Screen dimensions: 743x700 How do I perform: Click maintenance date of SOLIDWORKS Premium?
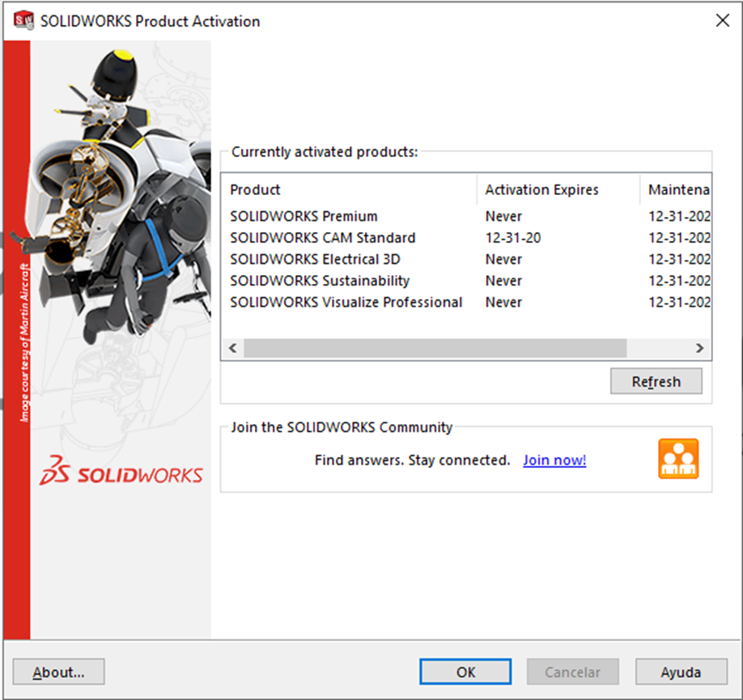click(679, 216)
